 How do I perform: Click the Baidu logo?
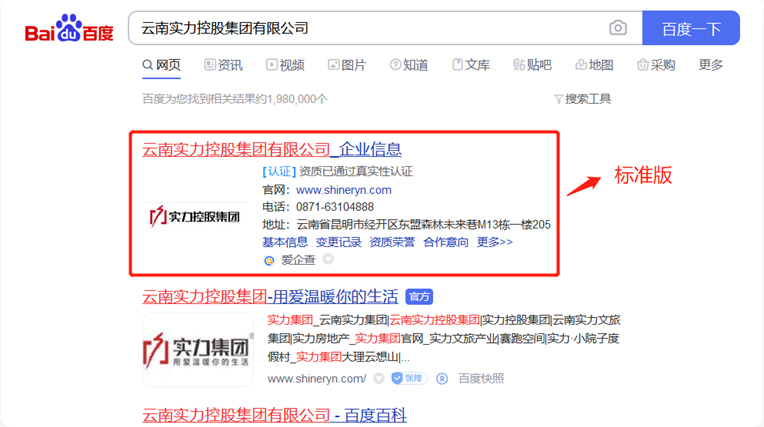(x=69, y=30)
